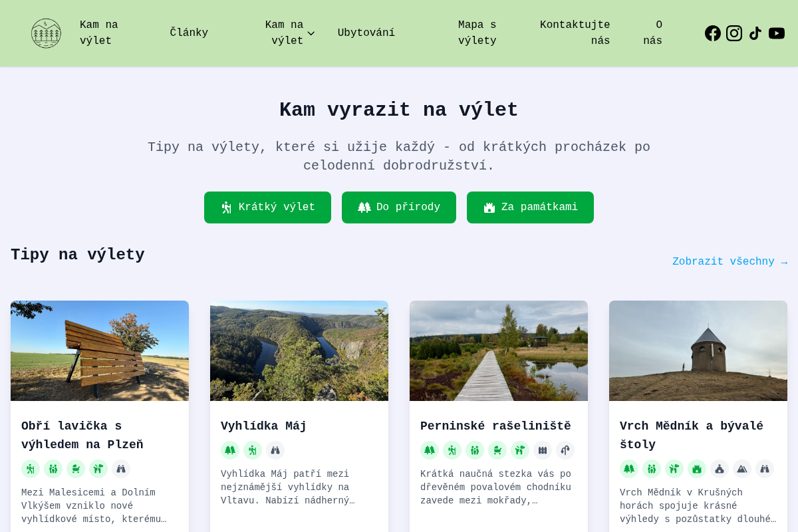
Task: Click walking cane icon on Perninské rašeliniště card
Action: (x=565, y=450)
